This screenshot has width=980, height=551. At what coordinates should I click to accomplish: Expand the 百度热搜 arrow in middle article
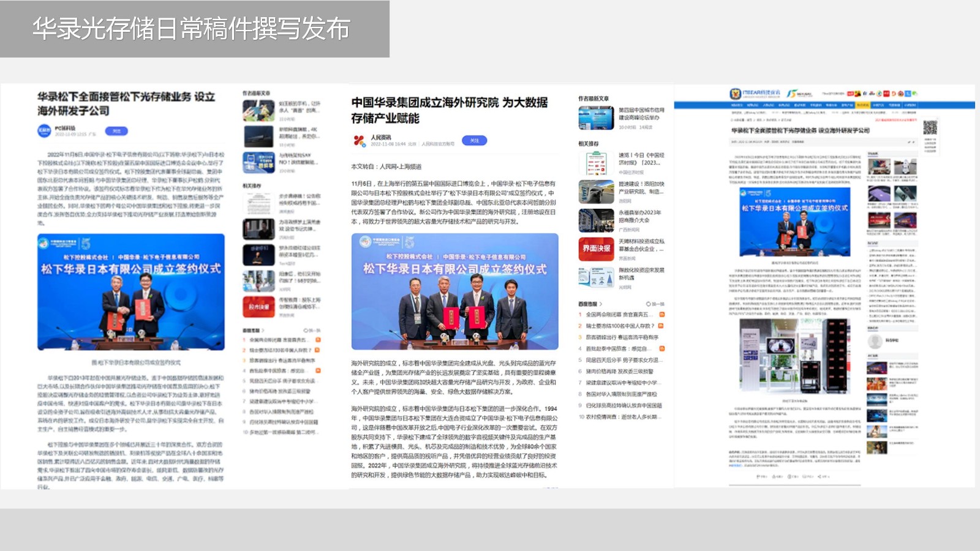pos(601,304)
